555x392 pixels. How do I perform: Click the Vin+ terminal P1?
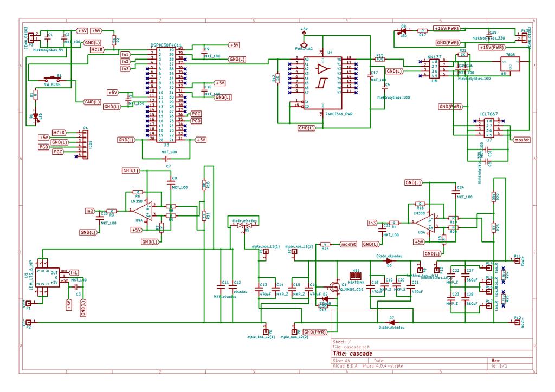tap(29, 303)
